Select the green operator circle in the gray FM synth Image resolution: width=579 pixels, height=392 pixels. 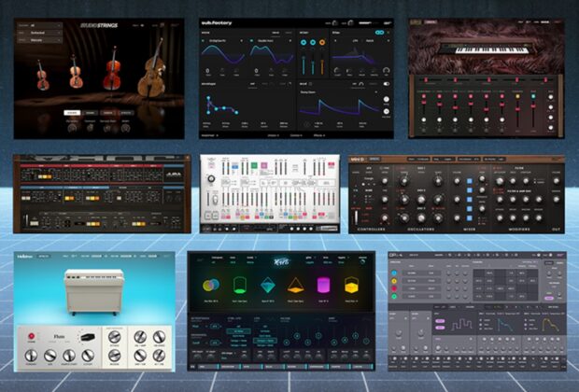point(394,297)
